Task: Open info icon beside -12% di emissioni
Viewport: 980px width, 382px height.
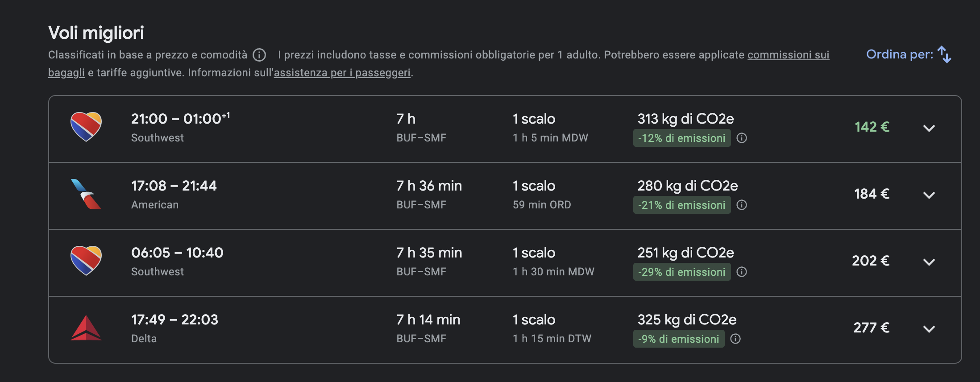Action: pyautogui.click(x=742, y=138)
